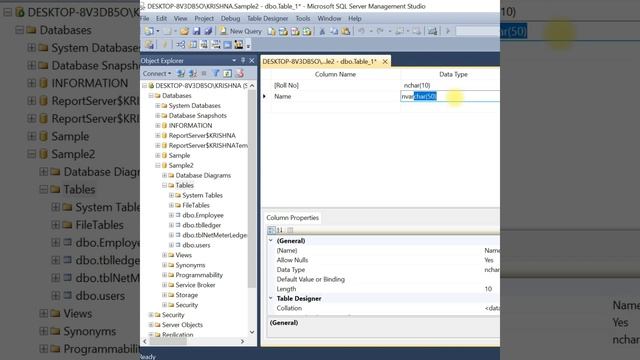Click the Data Type field of Name row

tap(450, 96)
